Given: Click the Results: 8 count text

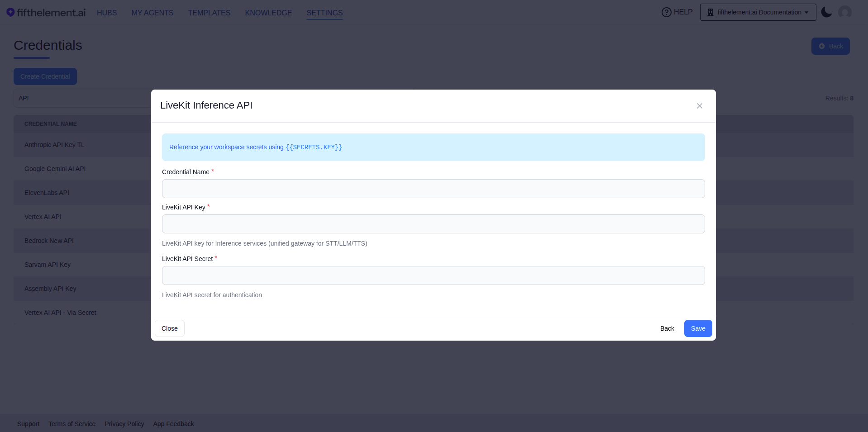Looking at the screenshot, I should coord(839,98).
